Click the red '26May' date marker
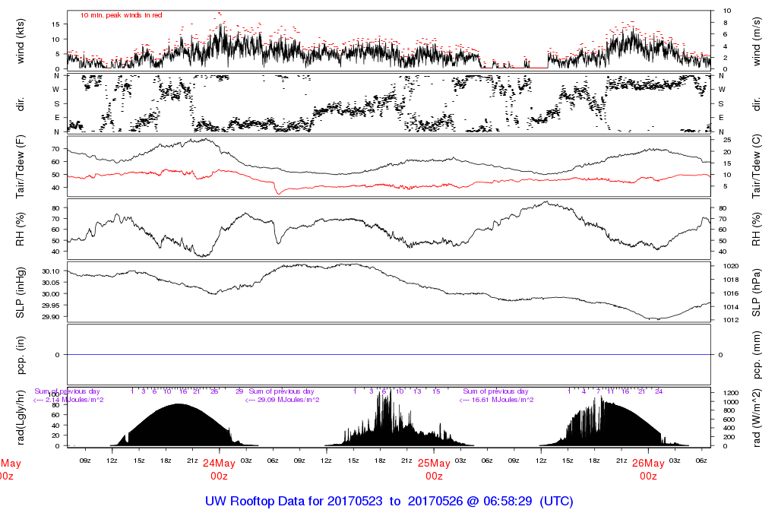Screen dimensions: 778x532 click(648, 464)
